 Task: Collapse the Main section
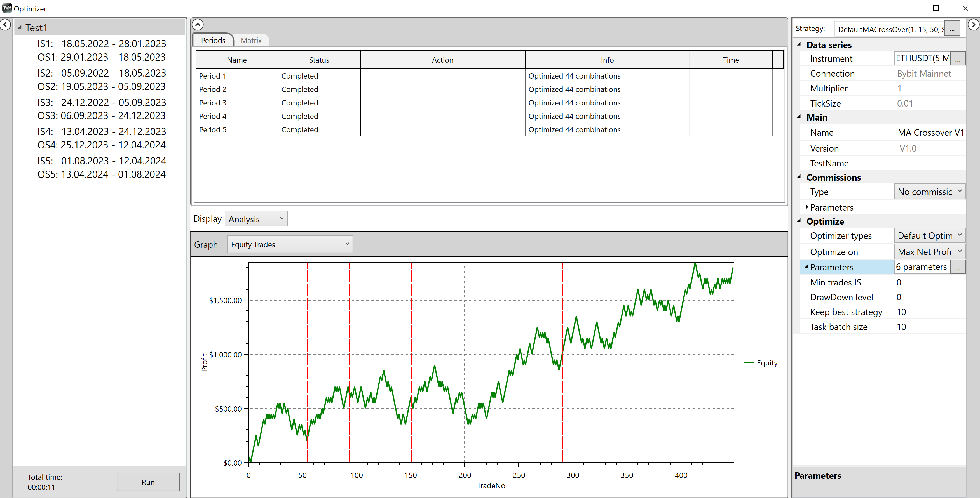pyautogui.click(x=799, y=117)
